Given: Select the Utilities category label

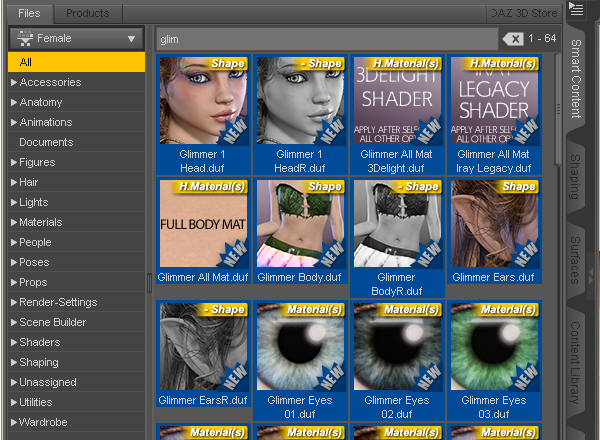Looking at the screenshot, I should tap(36, 402).
